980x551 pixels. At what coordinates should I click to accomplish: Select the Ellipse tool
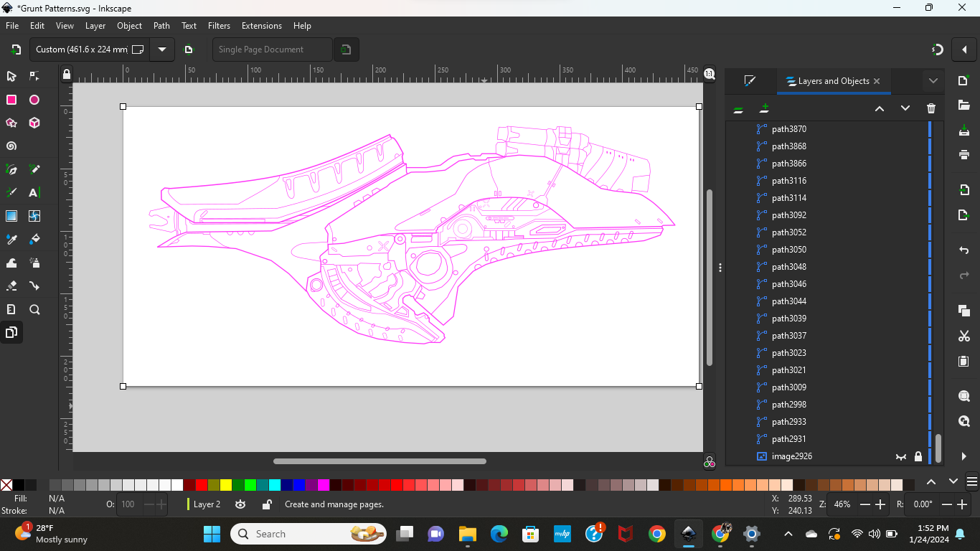(34, 100)
